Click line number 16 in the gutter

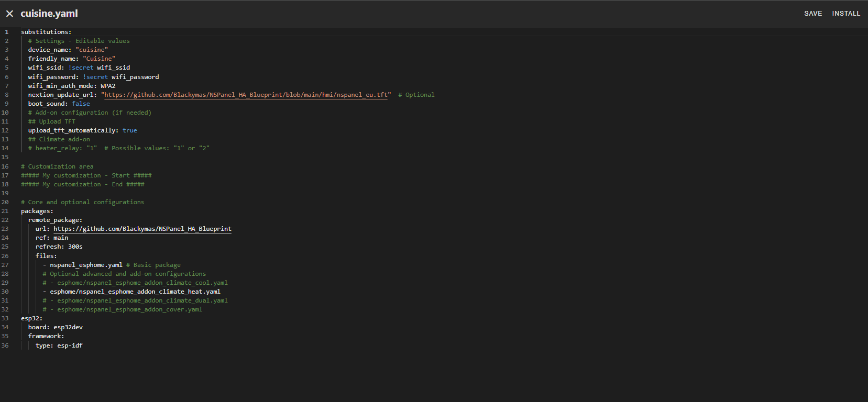[x=5, y=166]
